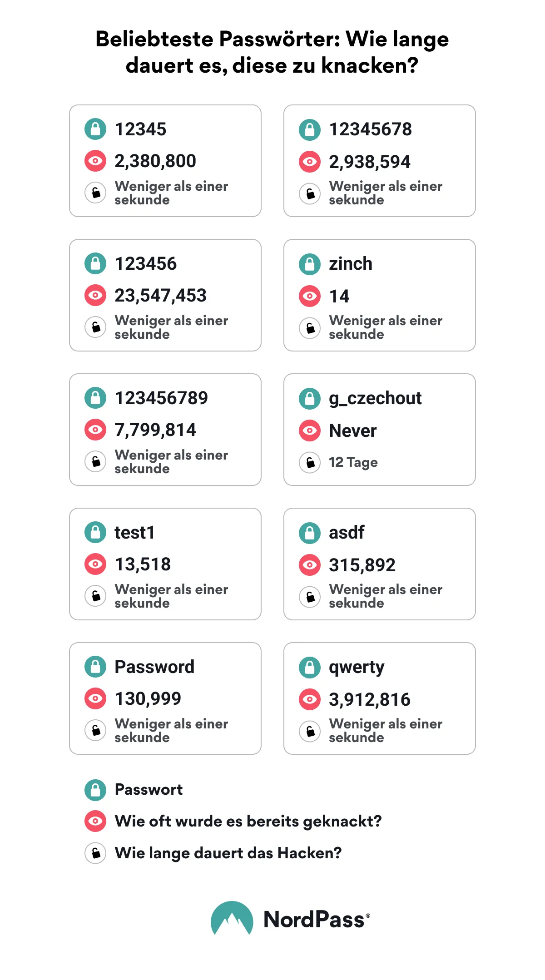Click the count 130,999 under Password
The height and width of the screenshot is (980, 545).
(x=148, y=699)
